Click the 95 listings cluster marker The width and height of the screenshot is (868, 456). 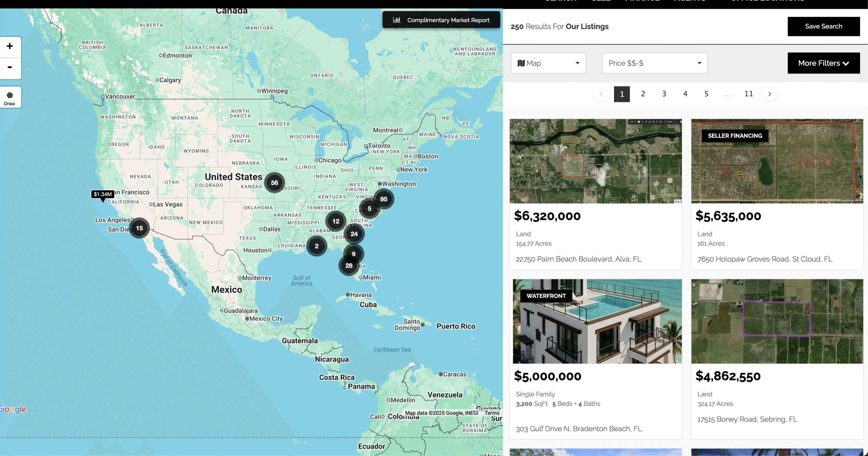pyautogui.click(x=384, y=199)
